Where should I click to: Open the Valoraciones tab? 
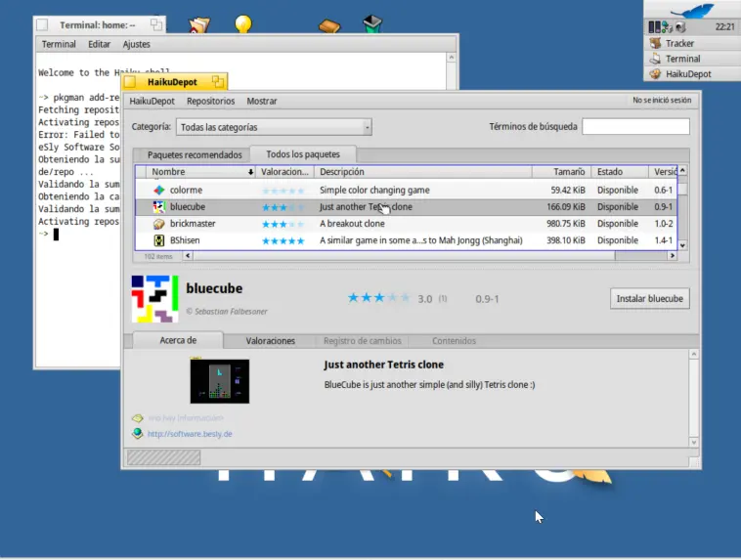click(x=271, y=341)
